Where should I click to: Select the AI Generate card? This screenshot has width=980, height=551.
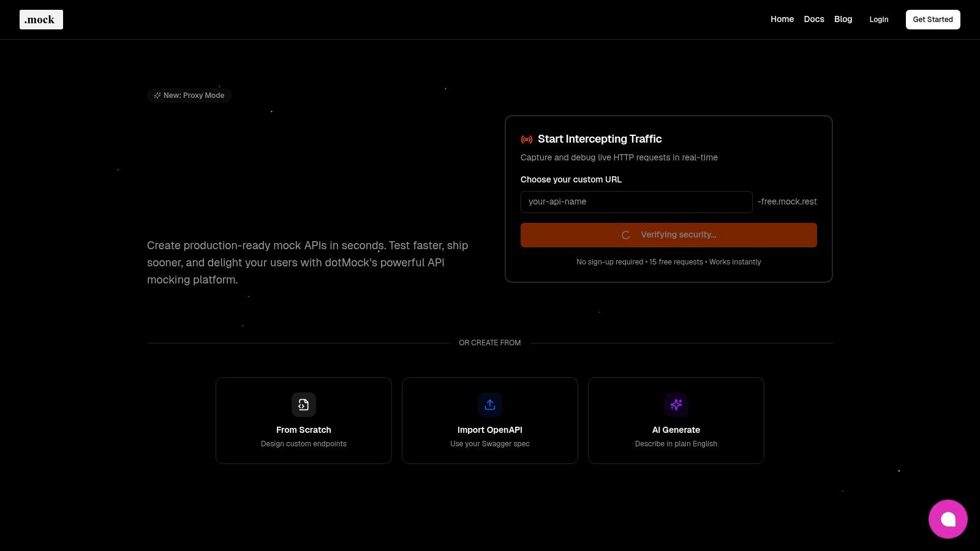(676, 420)
